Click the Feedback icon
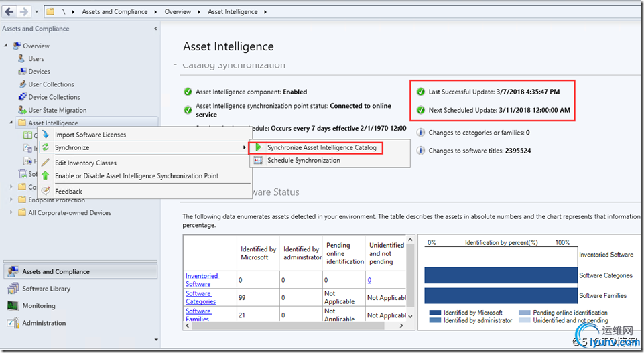644x353 pixels. (46, 191)
